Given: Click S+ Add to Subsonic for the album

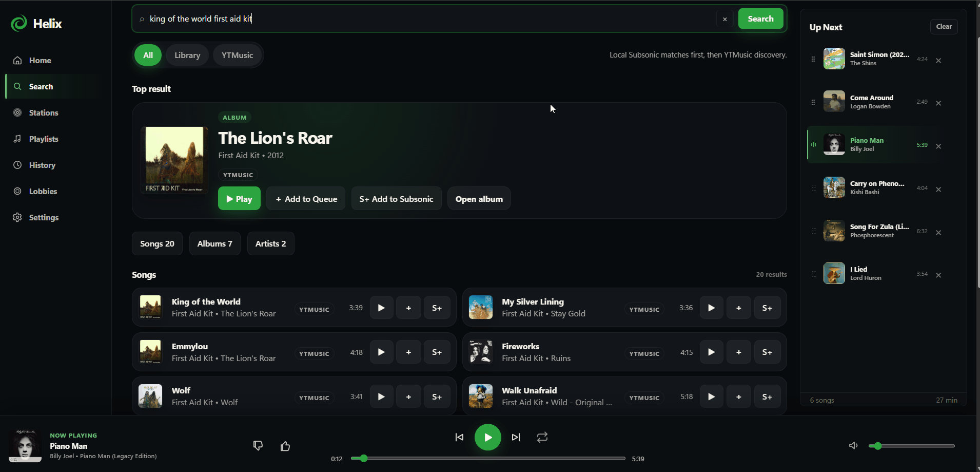Looking at the screenshot, I should pyautogui.click(x=396, y=199).
